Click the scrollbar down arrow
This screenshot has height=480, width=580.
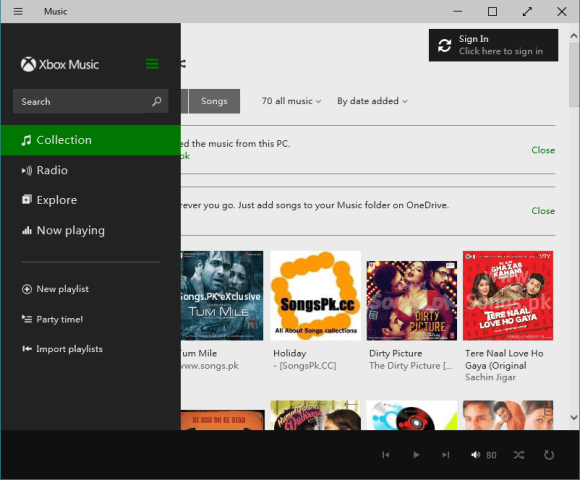coord(574,418)
